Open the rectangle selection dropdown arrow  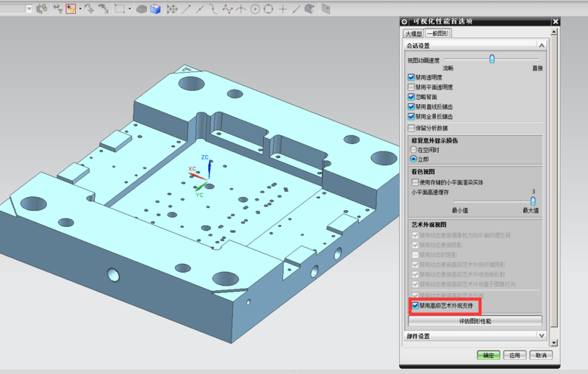click(x=129, y=9)
